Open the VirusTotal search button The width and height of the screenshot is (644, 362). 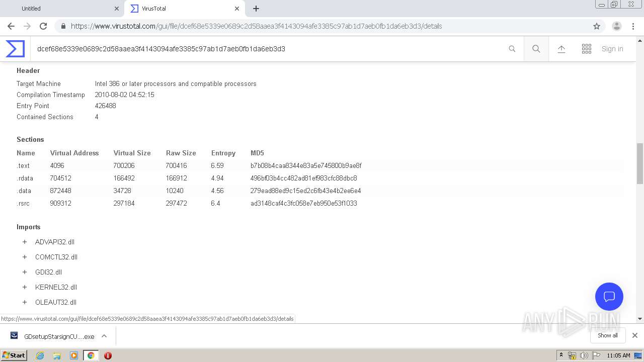coord(536,49)
